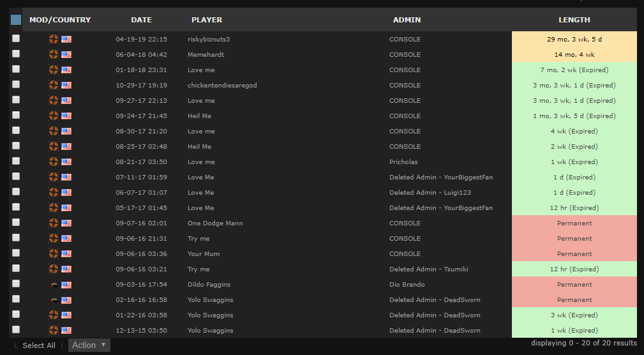This screenshot has height=355, width=644.
Task: Select the checkbox for the Your Mum ban
Action: (16, 253)
